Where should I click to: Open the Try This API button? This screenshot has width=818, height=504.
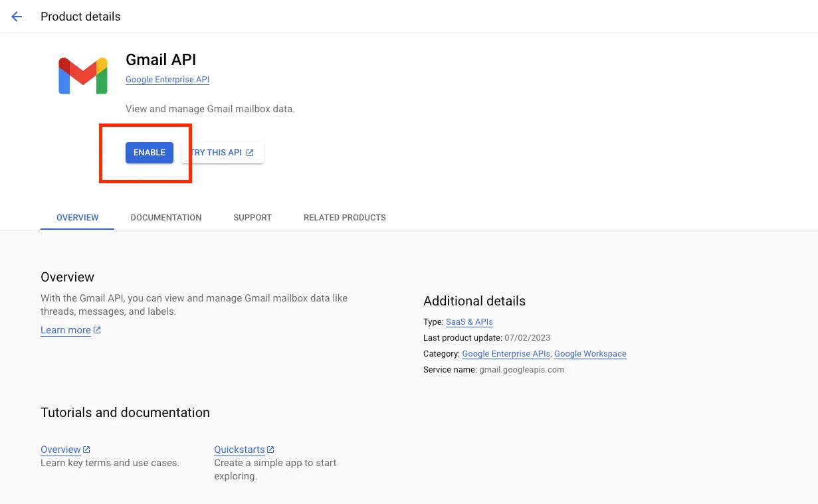tap(223, 153)
